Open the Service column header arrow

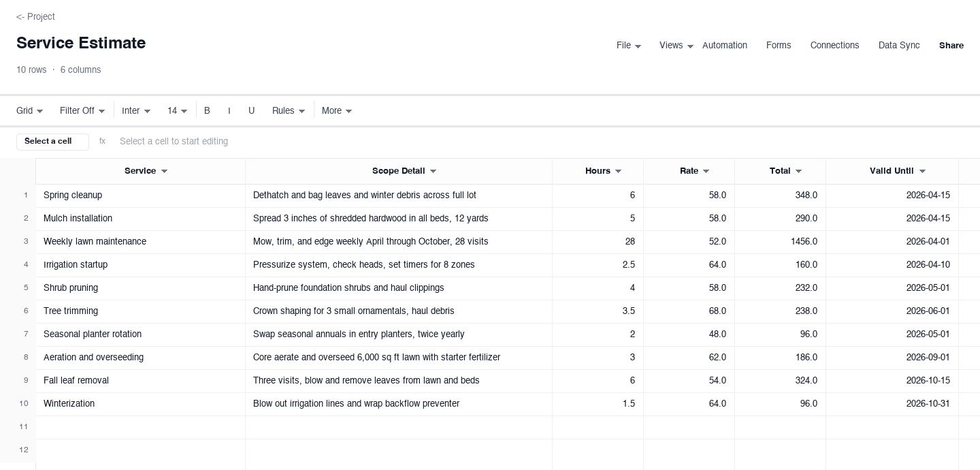pos(164,172)
